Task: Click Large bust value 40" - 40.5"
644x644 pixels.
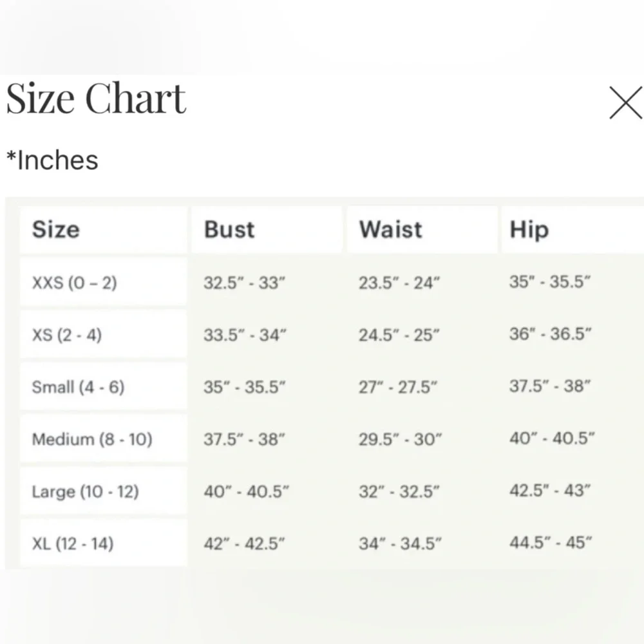Action: tap(247, 491)
